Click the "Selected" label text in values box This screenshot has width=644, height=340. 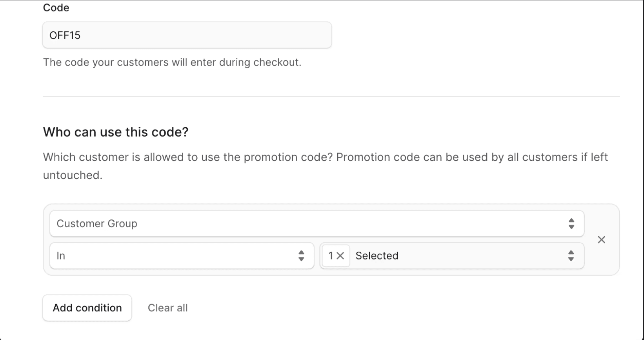[x=377, y=256]
